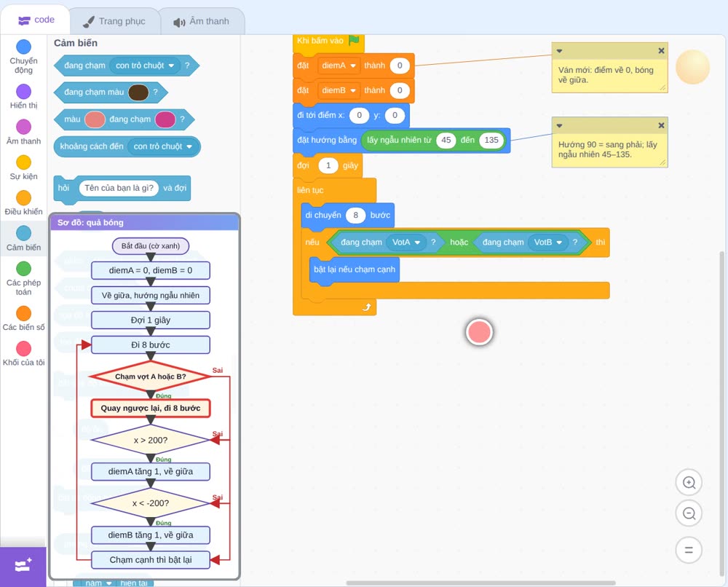The width and height of the screenshot is (728, 587).
Task: Click the 'liên tục' loop block
Action: 311,190
